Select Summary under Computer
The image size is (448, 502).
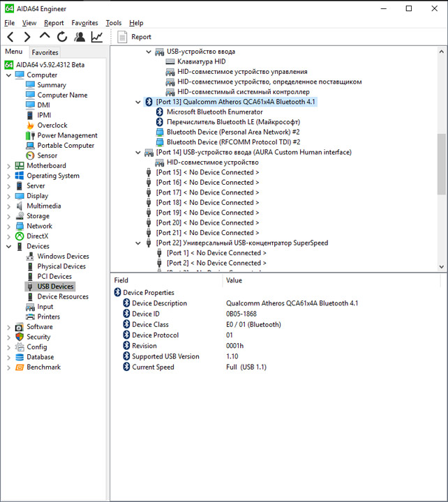(52, 85)
